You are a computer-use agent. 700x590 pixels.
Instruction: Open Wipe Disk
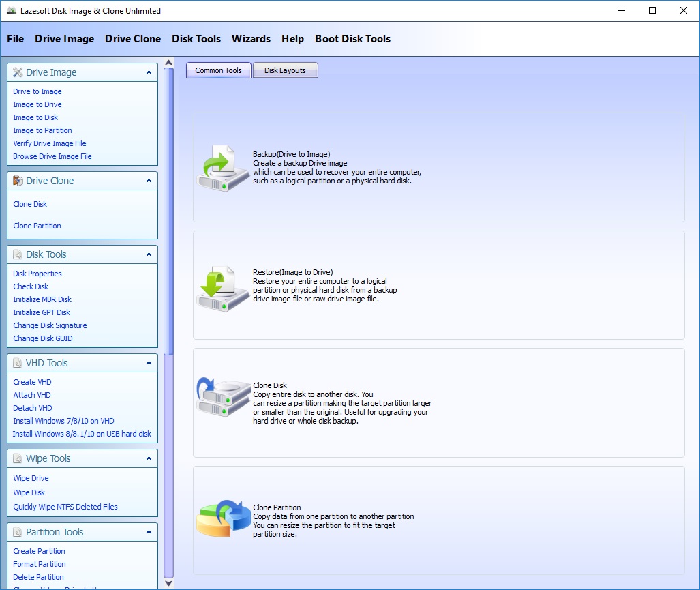(x=29, y=492)
